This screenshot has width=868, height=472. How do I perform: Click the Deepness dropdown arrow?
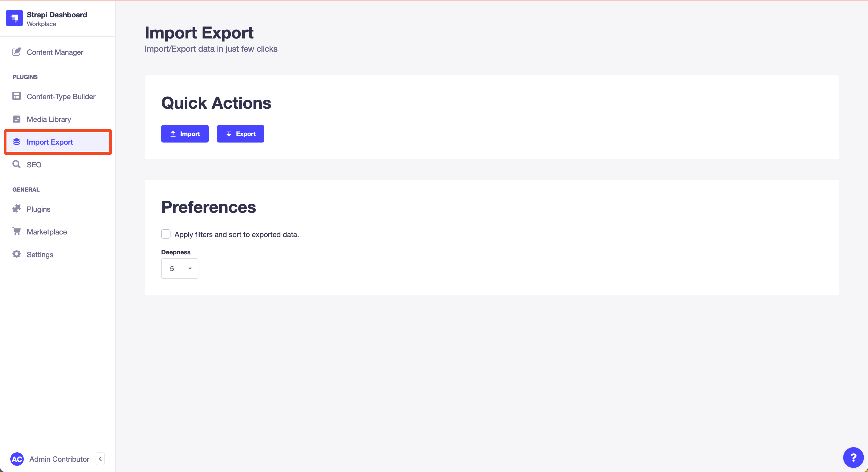pyautogui.click(x=190, y=269)
